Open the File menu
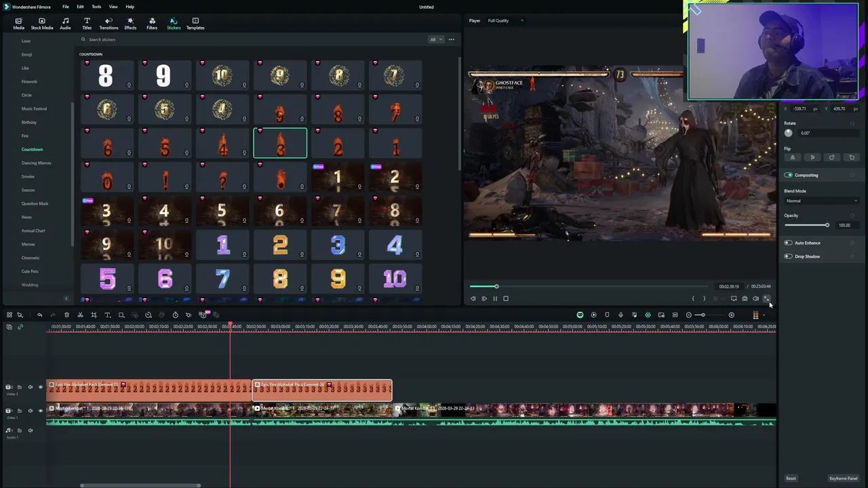868x488 pixels. pyautogui.click(x=66, y=7)
